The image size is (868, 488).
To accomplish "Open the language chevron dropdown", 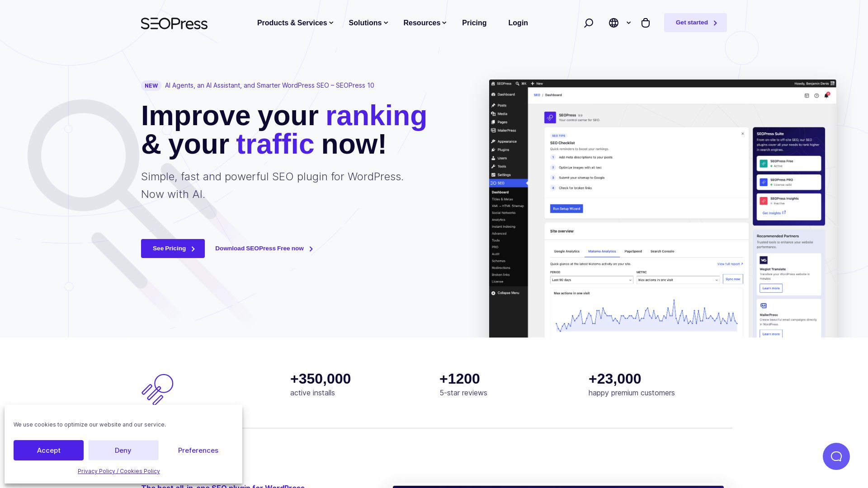I will [628, 23].
